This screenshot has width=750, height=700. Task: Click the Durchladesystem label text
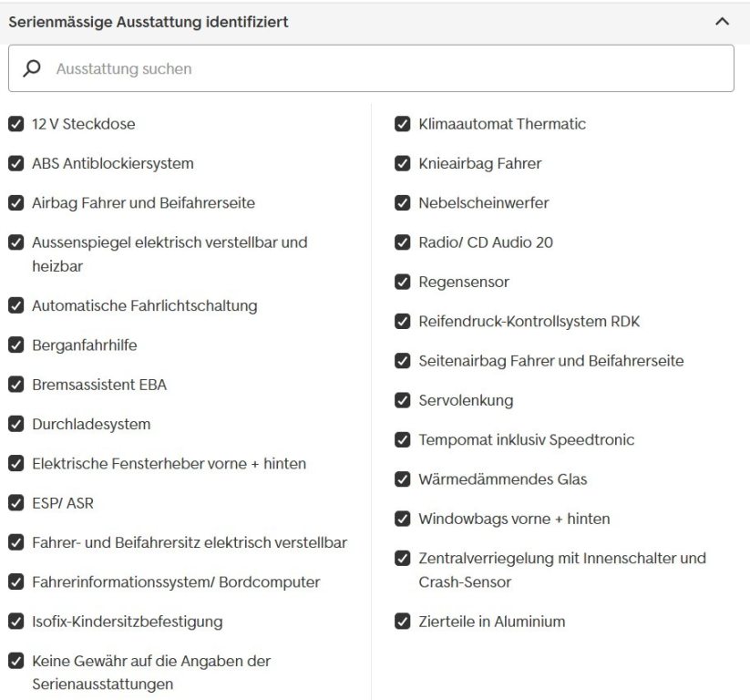(x=91, y=424)
